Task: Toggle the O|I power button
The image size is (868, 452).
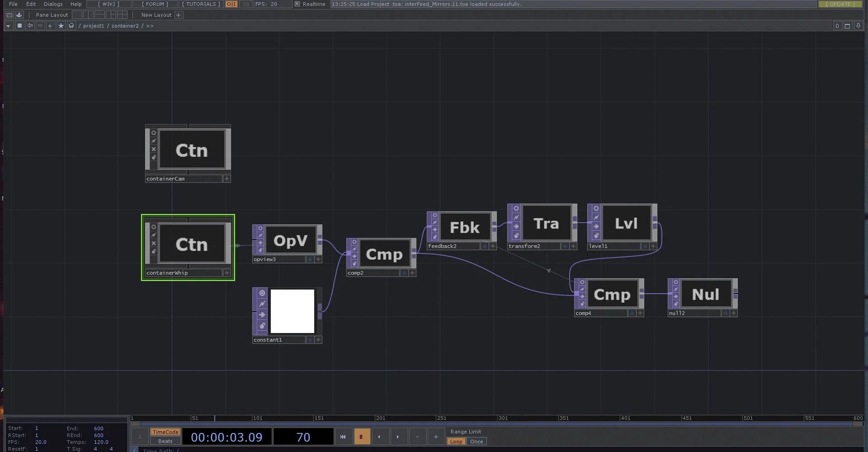Action: click(231, 4)
